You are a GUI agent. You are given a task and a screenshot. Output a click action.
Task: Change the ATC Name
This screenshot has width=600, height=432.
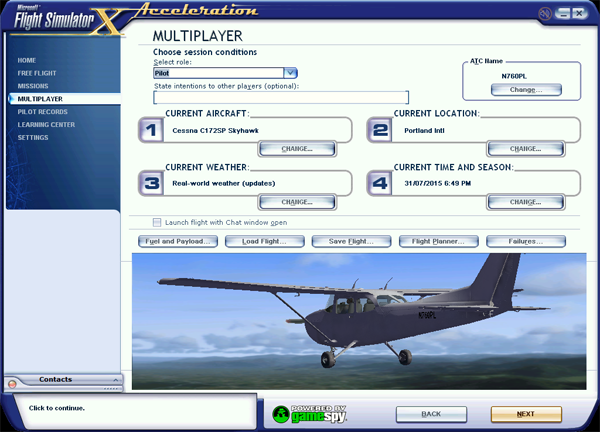coord(526,90)
